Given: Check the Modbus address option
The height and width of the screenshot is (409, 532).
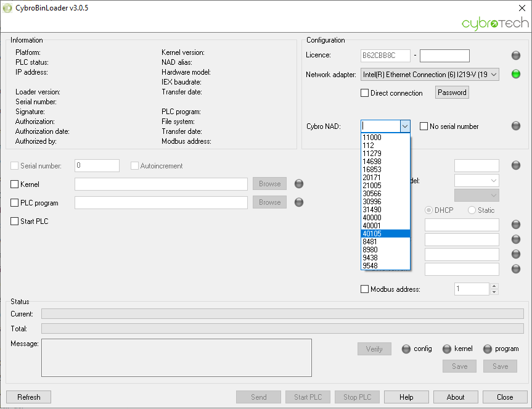Looking at the screenshot, I should [x=365, y=289].
